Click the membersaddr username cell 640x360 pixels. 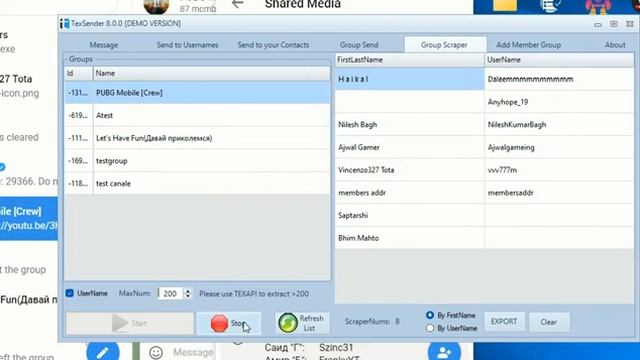click(559, 193)
